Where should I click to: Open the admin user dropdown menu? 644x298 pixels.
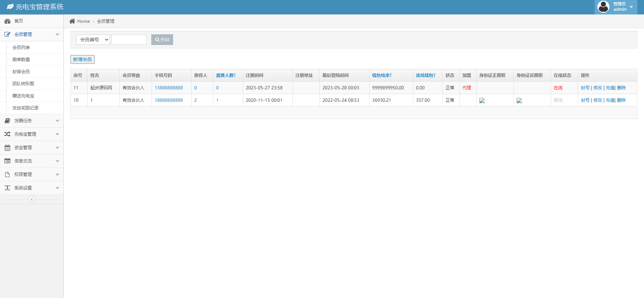point(616,7)
